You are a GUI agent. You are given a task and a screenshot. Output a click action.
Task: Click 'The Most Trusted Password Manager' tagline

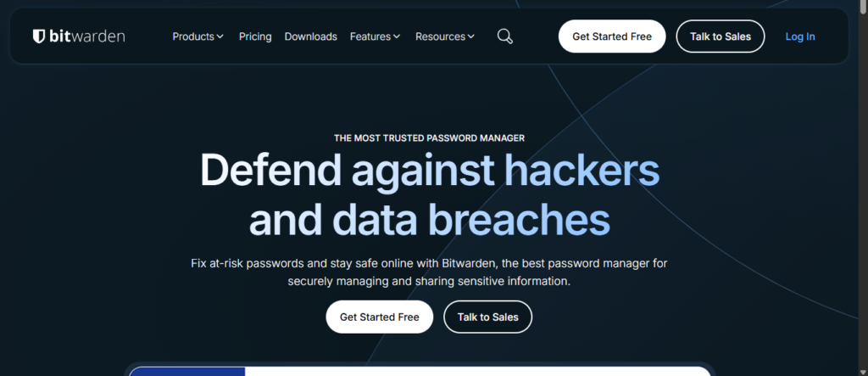coord(429,138)
